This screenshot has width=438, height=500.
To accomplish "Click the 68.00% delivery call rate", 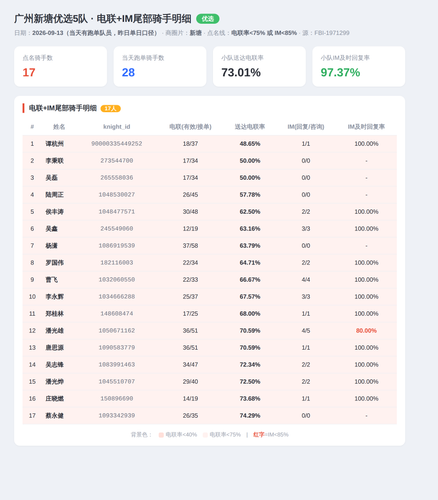I will click(x=250, y=314).
